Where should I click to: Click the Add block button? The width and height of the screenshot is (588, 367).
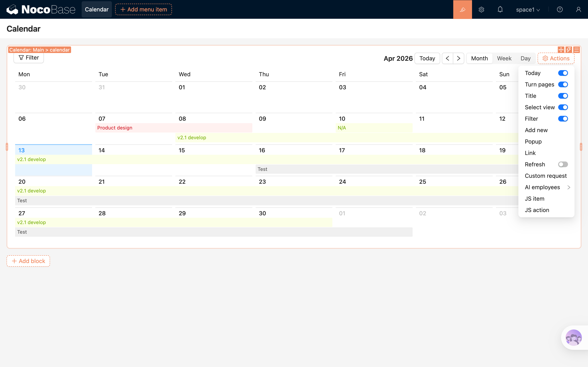pos(28,261)
